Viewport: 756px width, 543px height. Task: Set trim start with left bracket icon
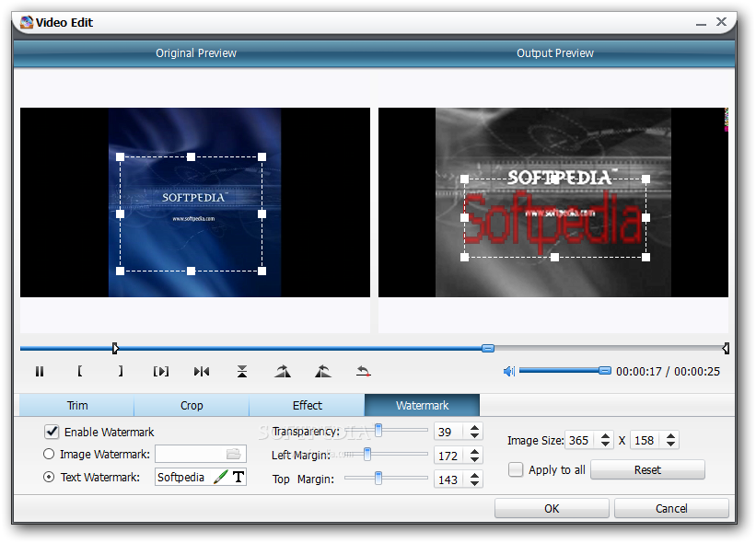pyautogui.click(x=80, y=371)
